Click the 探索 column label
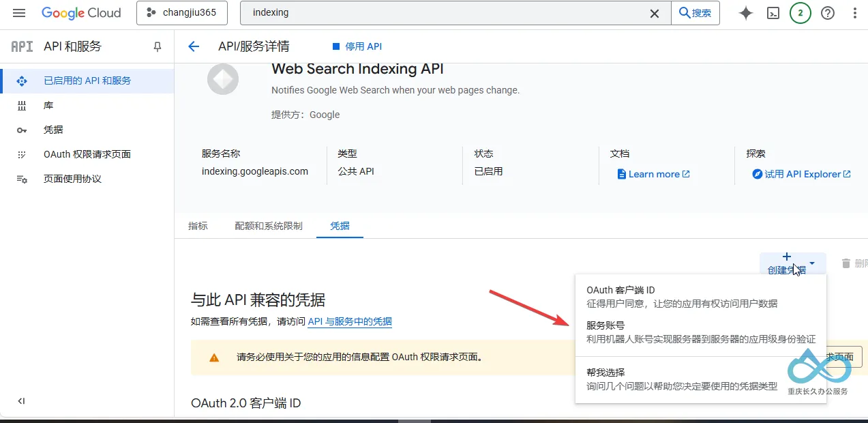 pos(756,154)
